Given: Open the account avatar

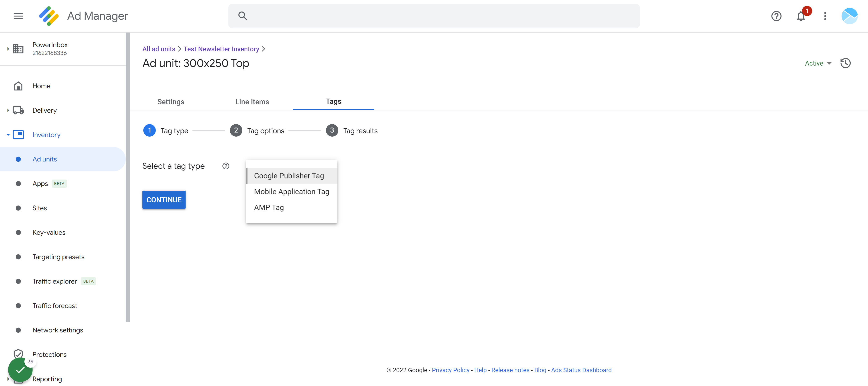Looking at the screenshot, I should click(x=849, y=16).
